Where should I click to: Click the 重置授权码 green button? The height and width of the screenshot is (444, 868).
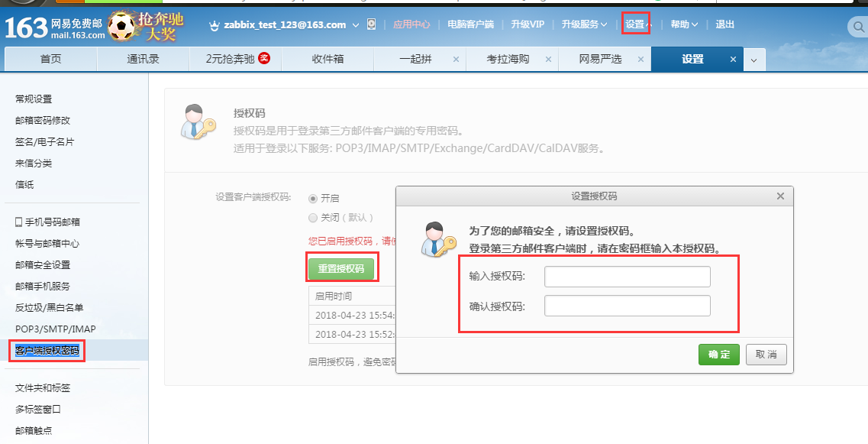click(x=341, y=267)
